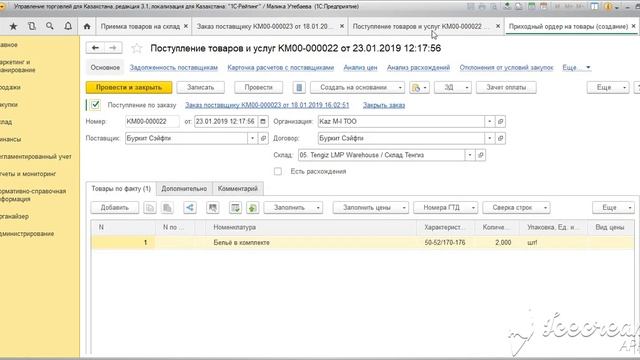Click the 'Добавить' row button

click(115, 208)
